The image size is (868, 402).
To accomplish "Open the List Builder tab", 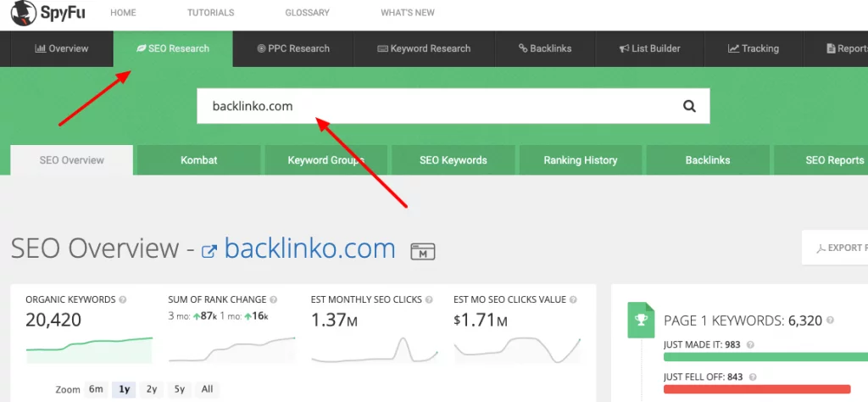I will point(650,48).
